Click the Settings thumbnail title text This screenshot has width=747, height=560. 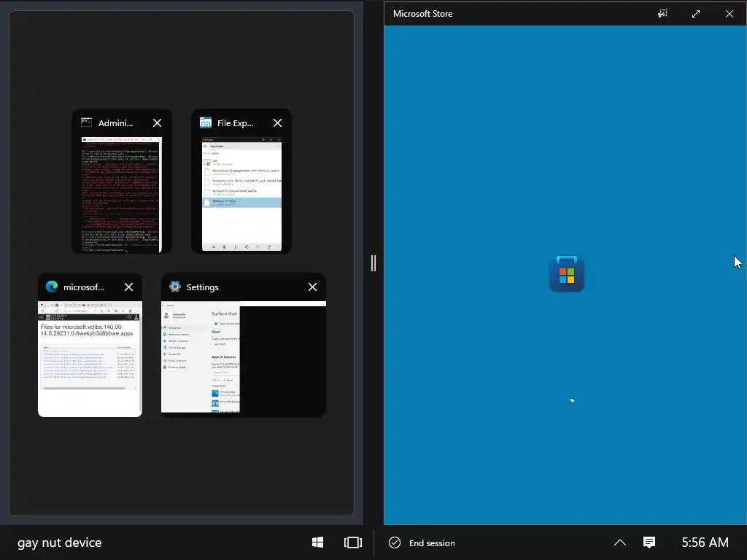tap(203, 287)
